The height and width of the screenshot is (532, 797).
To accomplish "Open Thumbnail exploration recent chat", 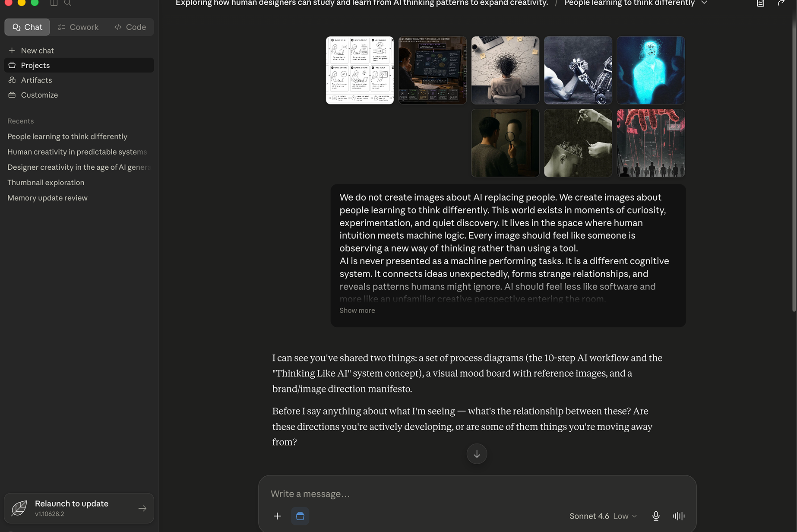I will pos(46,183).
